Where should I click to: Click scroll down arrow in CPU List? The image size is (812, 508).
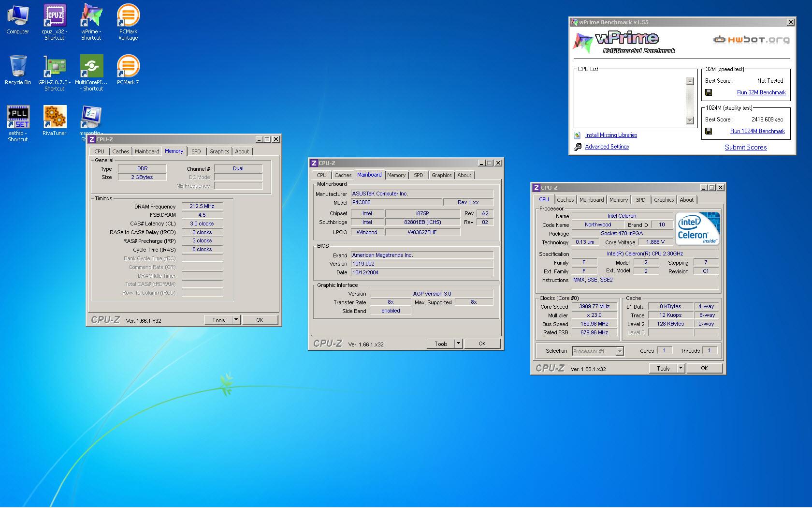click(x=690, y=120)
